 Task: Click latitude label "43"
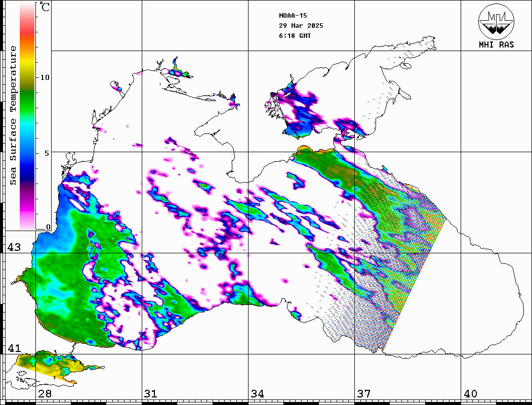(x=14, y=247)
